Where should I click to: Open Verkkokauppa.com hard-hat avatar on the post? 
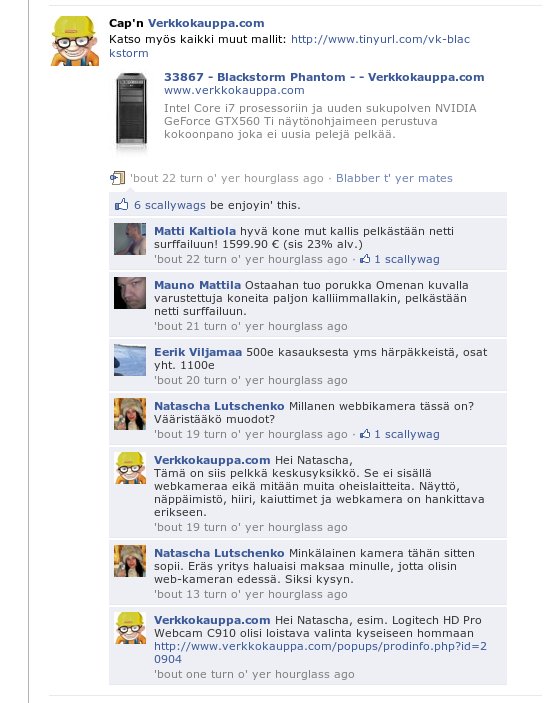tap(74, 41)
